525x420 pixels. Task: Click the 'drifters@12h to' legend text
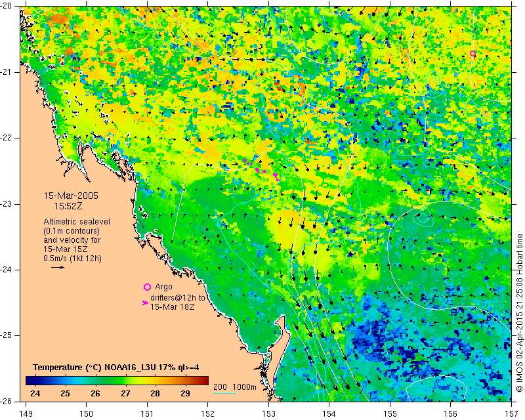pyautogui.click(x=177, y=298)
